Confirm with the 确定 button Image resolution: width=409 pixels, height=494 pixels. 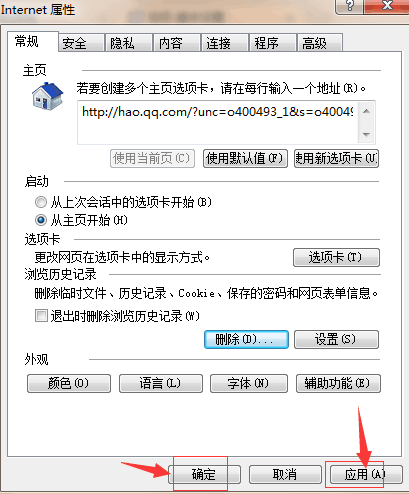pos(204,474)
